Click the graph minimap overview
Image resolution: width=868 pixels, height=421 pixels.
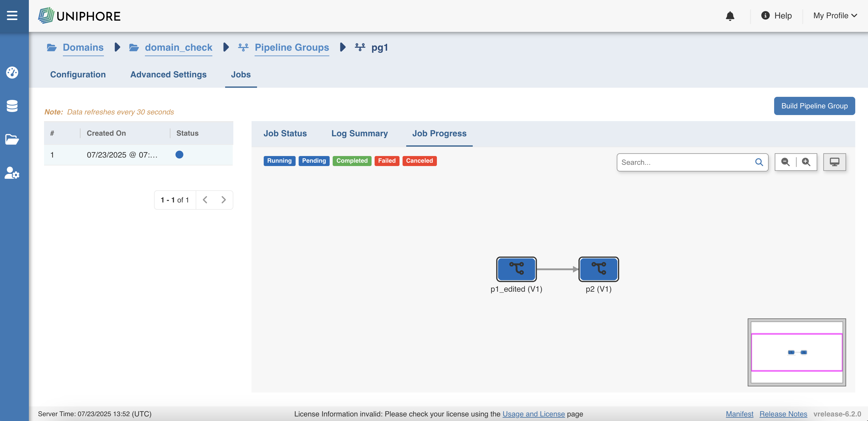click(797, 352)
